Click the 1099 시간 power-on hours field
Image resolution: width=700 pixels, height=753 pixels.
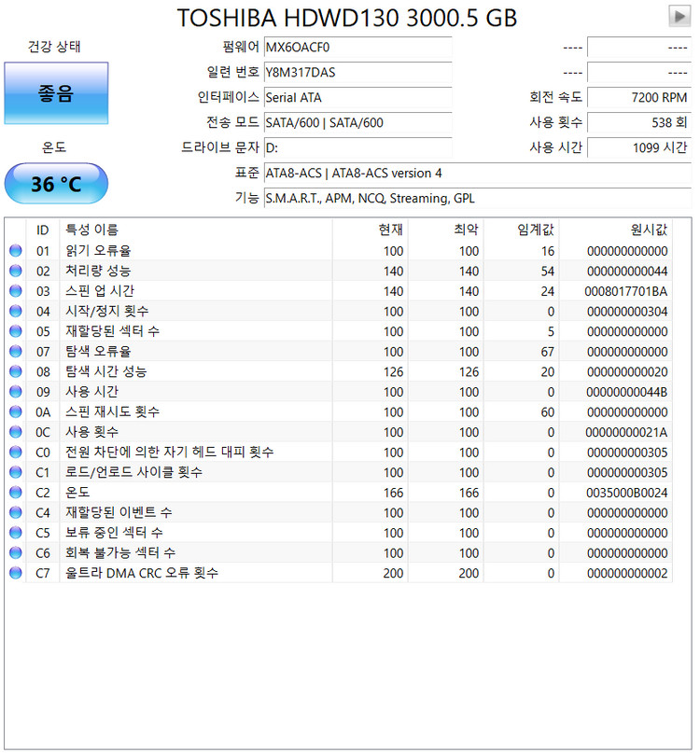639,147
